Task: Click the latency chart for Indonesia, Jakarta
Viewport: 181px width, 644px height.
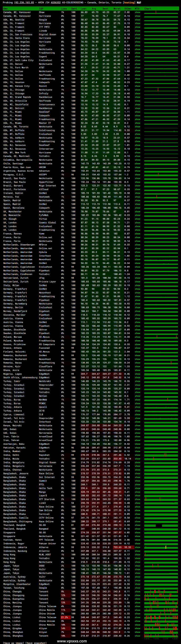Action: pos(161,547)
